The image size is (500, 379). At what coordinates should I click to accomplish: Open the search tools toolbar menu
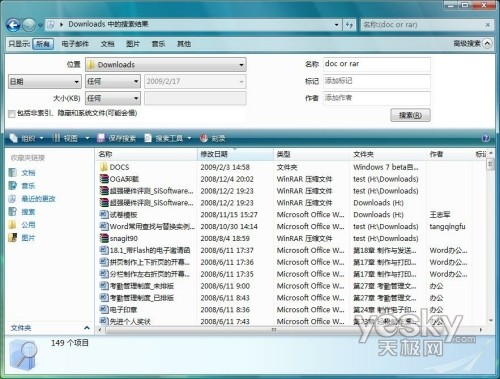(168, 138)
